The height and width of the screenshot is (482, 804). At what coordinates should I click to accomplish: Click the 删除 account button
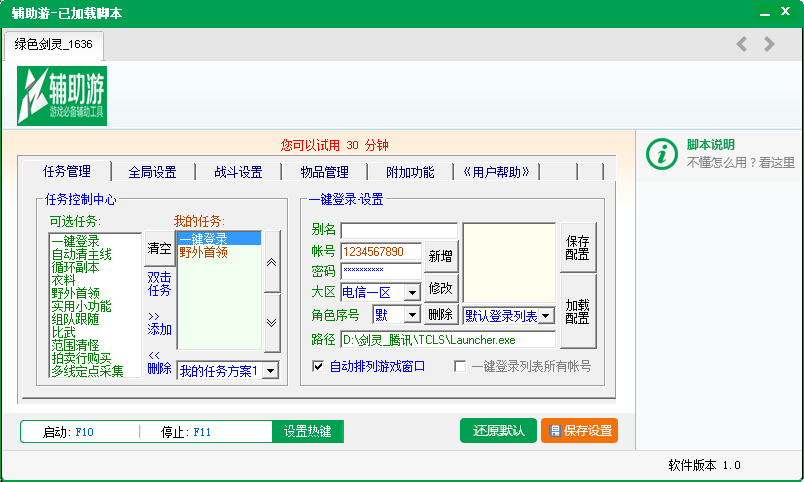point(440,314)
